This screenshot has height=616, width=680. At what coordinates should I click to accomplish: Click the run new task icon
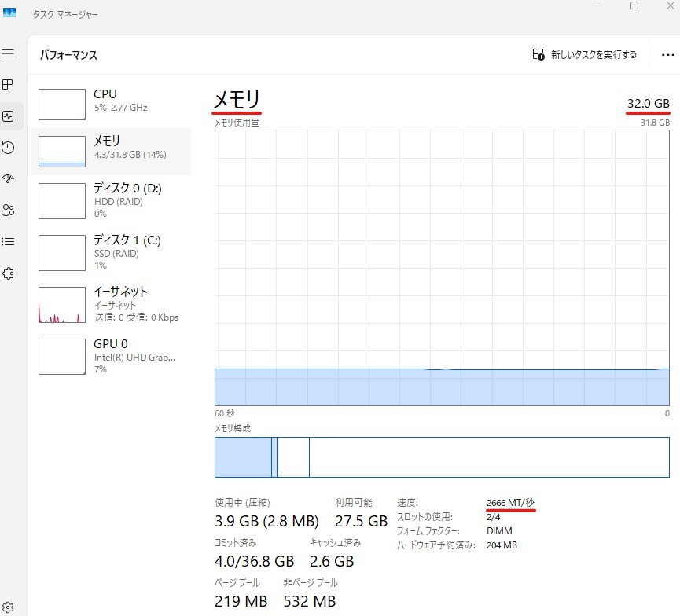pyautogui.click(x=538, y=55)
